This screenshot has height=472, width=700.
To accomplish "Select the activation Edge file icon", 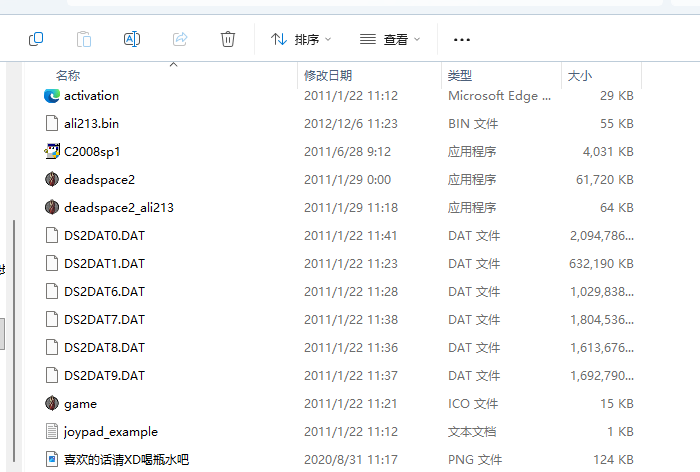I will coord(53,96).
